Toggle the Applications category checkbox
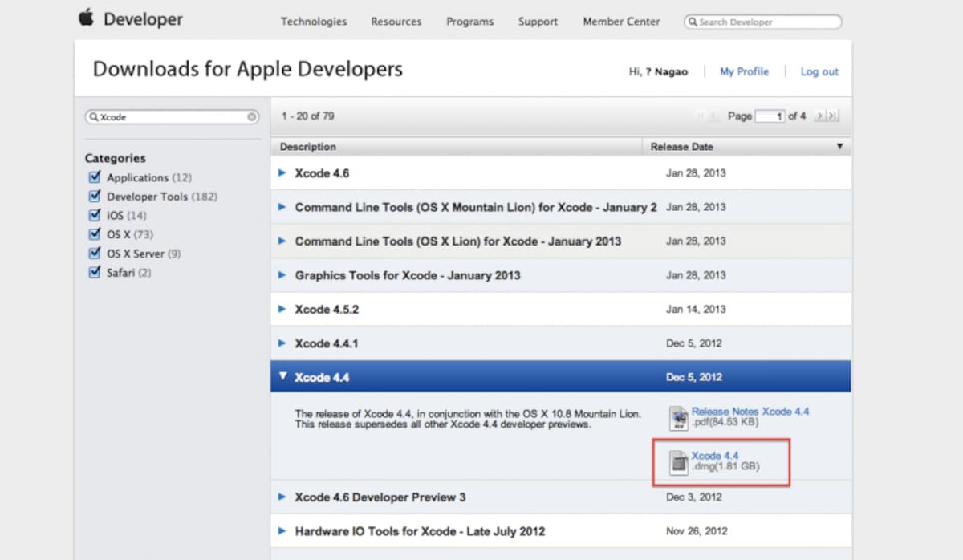The image size is (963, 560). [x=94, y=177]
